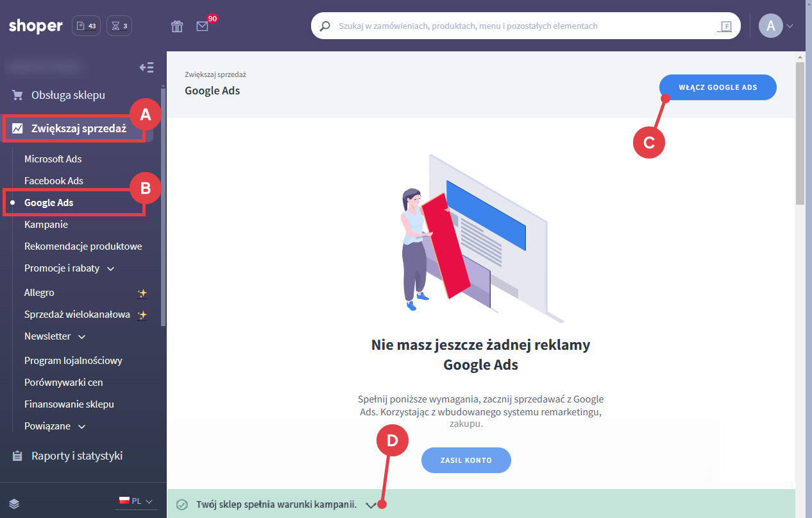The image size is (812, 518).
Task: Click the shopping cart icon for Obsługa sklepu
Action: (x=17, y=95)
